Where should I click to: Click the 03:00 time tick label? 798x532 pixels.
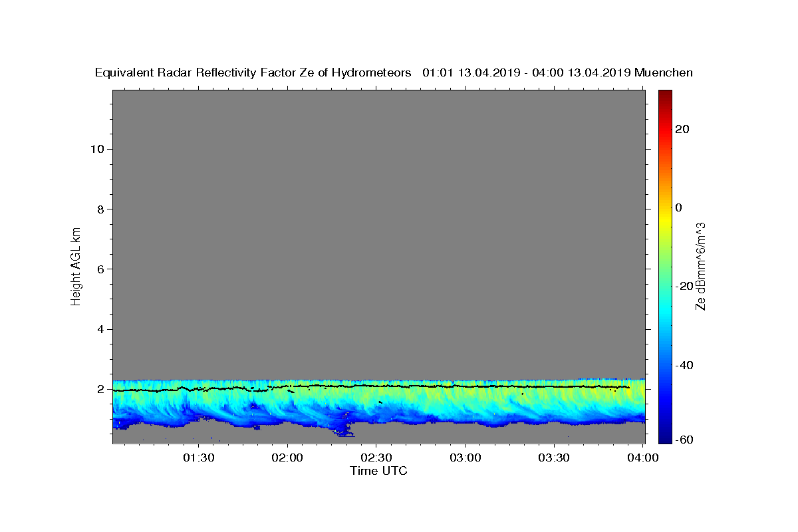pyautogui.click(x=465, y=458)
